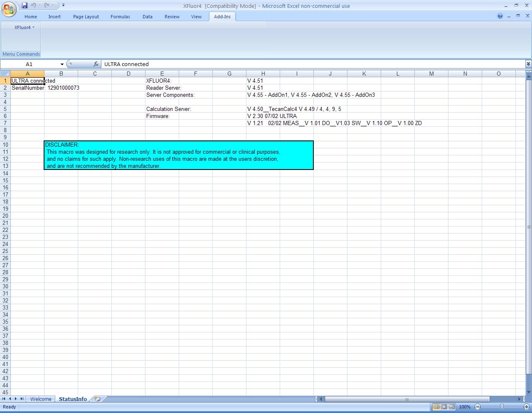This screenshot has width=532, height=413.
Task: Click the Zoom Out minus button
Action: (x=478, y=407)
